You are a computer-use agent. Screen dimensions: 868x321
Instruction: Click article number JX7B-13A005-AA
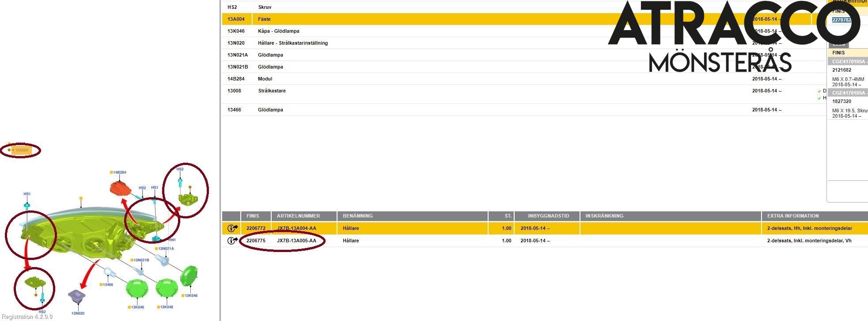coord(296,241)
